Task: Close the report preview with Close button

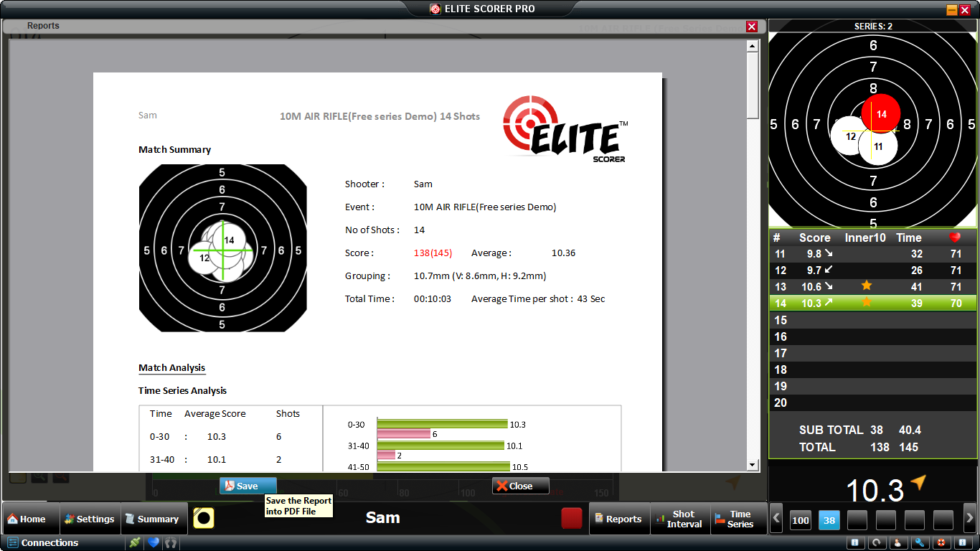Action: [x=521, y=486]
